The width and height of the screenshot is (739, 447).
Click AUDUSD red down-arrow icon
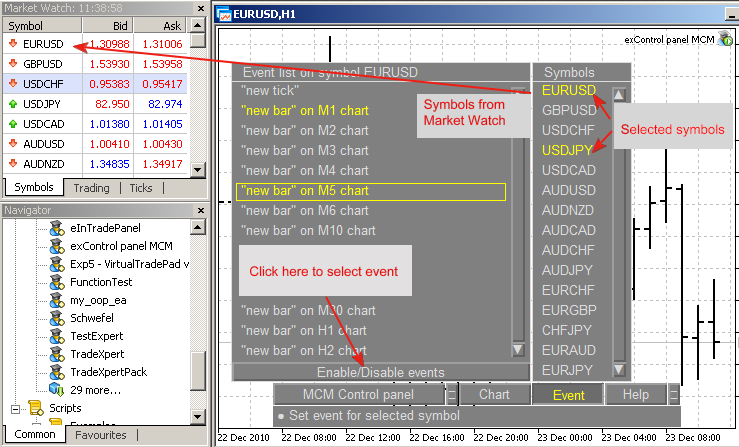pos(13,144)
